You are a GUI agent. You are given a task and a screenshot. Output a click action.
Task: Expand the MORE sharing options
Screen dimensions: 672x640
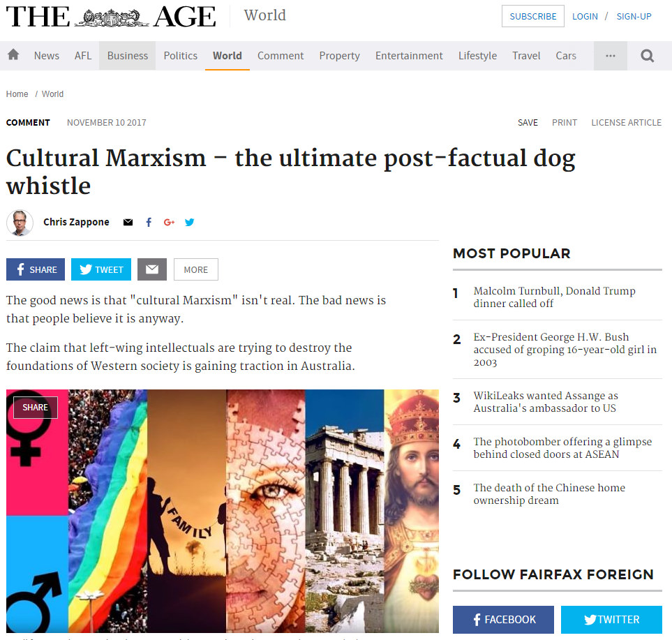(x=196, y=269)
